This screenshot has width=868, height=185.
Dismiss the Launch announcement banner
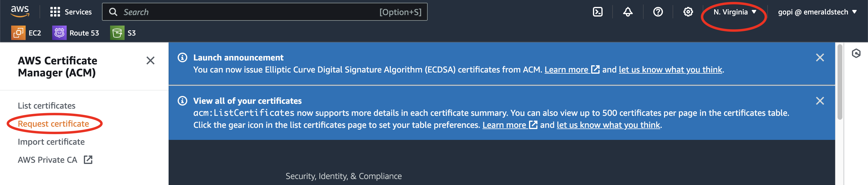tap(820, 57)
